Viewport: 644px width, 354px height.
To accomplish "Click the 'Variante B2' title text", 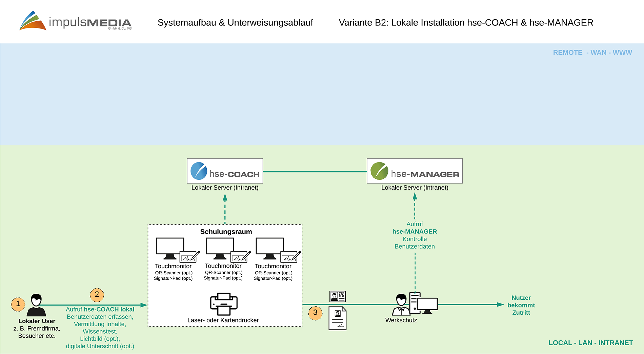I will coord(466,23).
